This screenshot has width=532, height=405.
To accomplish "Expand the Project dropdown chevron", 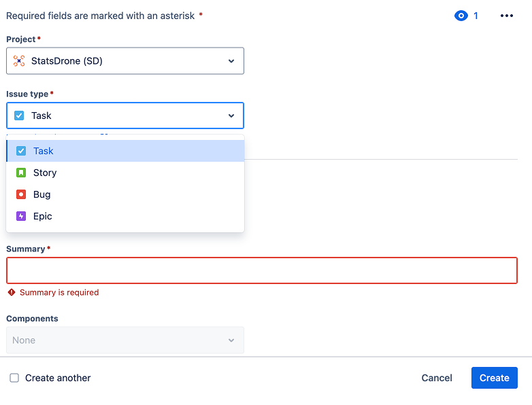I will [231, 61].
